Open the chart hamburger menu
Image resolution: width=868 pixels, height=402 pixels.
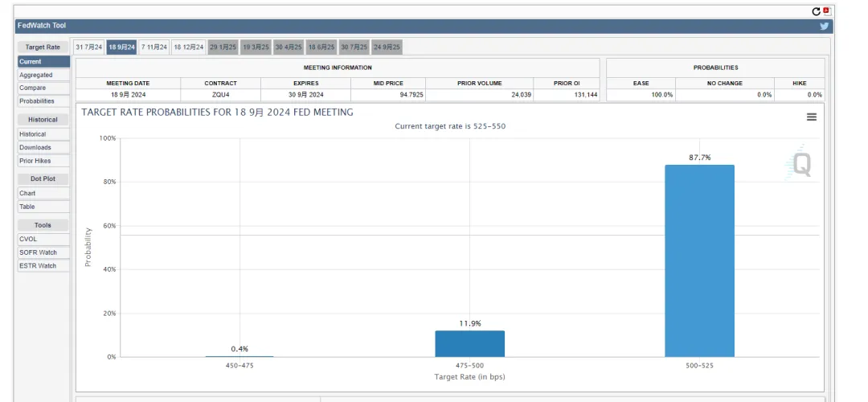point(812,117)
